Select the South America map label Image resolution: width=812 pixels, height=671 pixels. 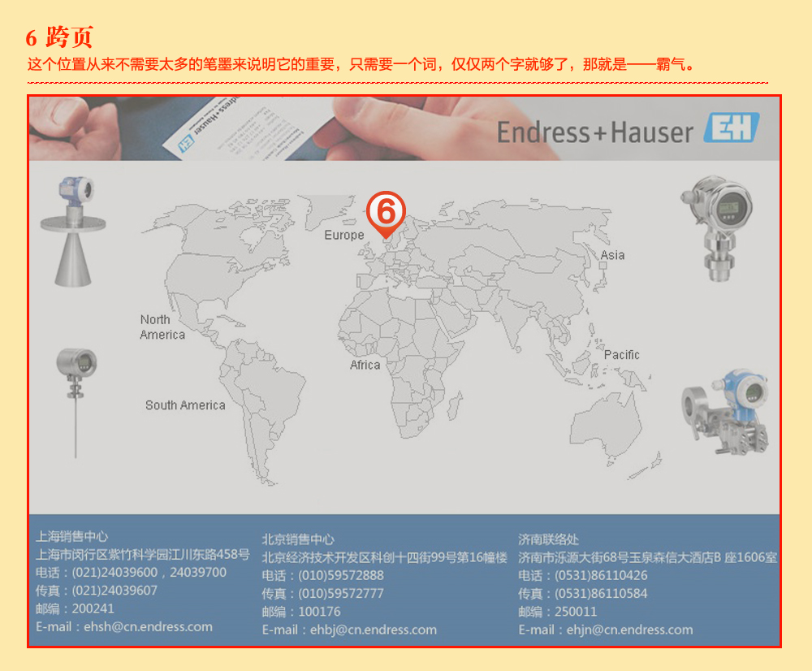click(x=185, y=405)
